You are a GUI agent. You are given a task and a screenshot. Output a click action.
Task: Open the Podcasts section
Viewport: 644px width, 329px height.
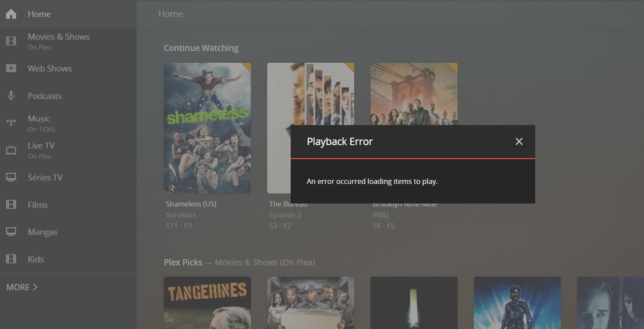click(68, 96)
